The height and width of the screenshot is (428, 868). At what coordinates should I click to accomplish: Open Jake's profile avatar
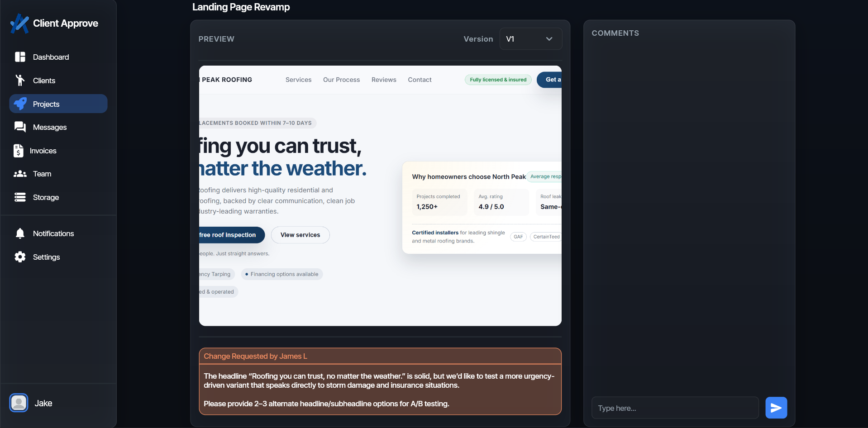[19, 403]
